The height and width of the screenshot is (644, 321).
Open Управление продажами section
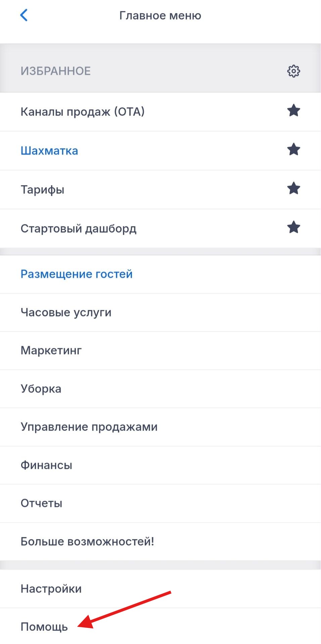pyautogui.click(x=89, y=427)
